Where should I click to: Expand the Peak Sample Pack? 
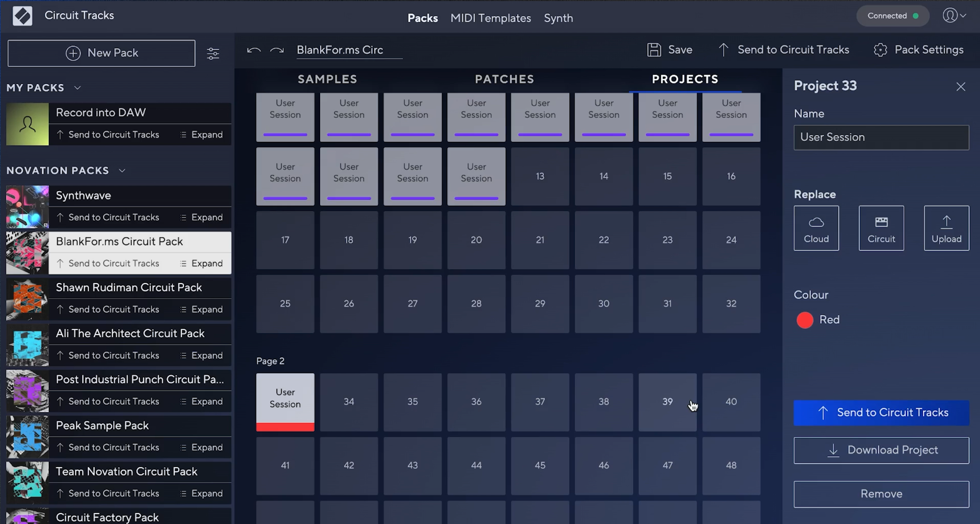(x=201, y=447)
